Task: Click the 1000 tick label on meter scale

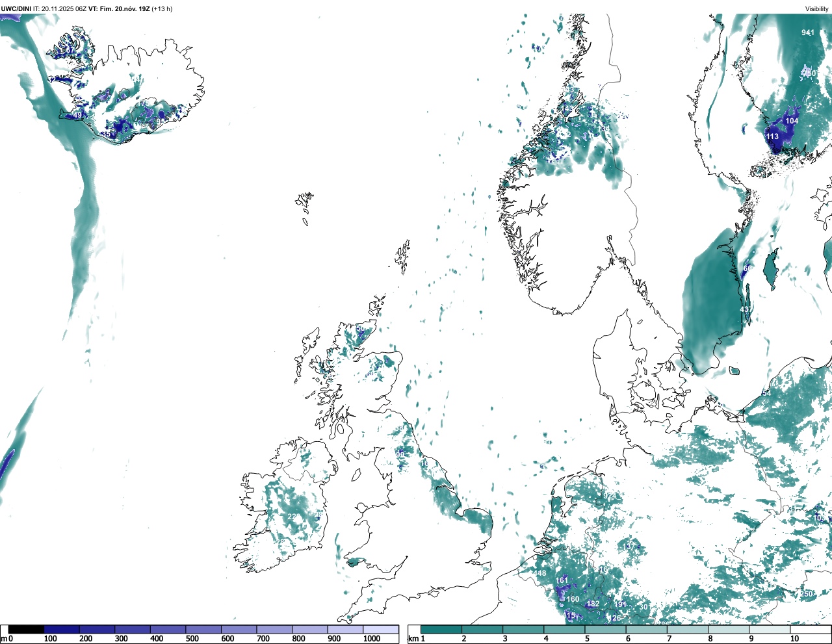Action: click(372, 639)
